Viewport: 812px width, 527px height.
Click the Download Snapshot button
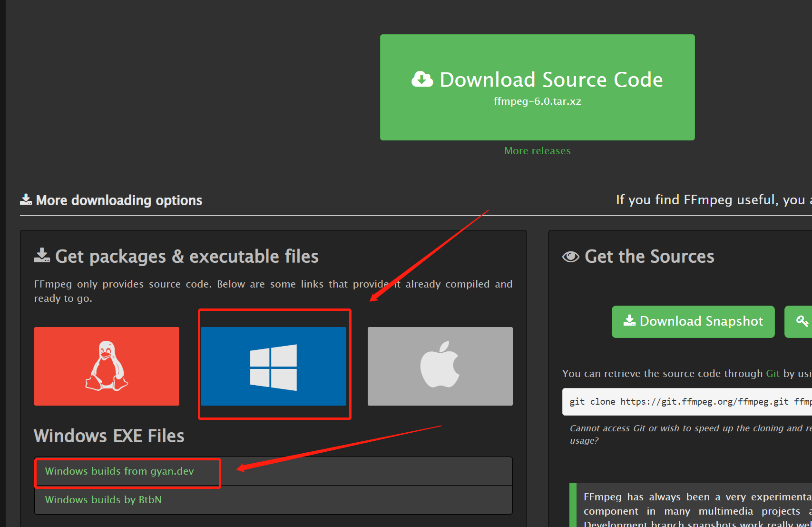[x=693, y=322]
